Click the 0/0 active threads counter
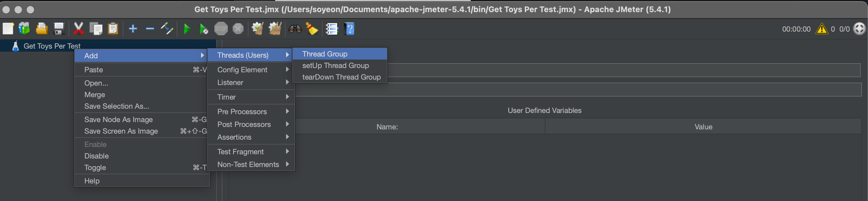 [844, 29]
